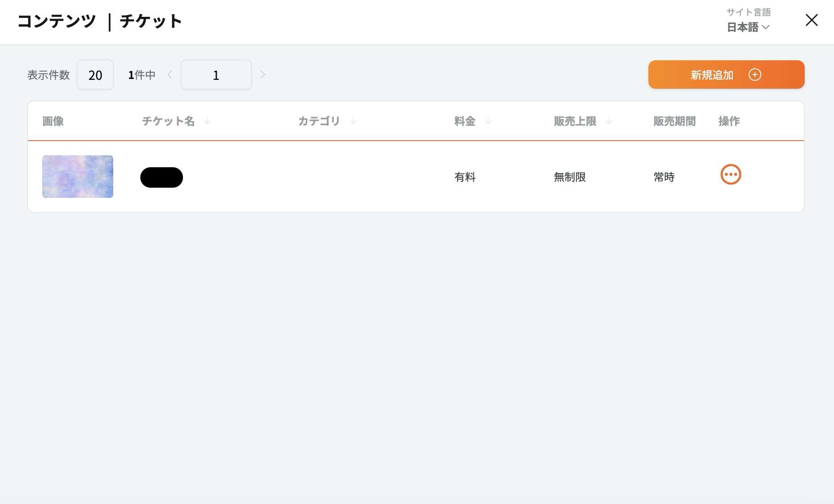Go to the next page arrow
Screen dimensions: 834x504
(262, 75)
